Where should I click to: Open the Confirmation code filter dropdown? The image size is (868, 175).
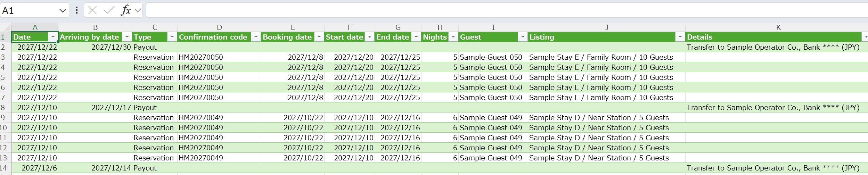[256, 37]
